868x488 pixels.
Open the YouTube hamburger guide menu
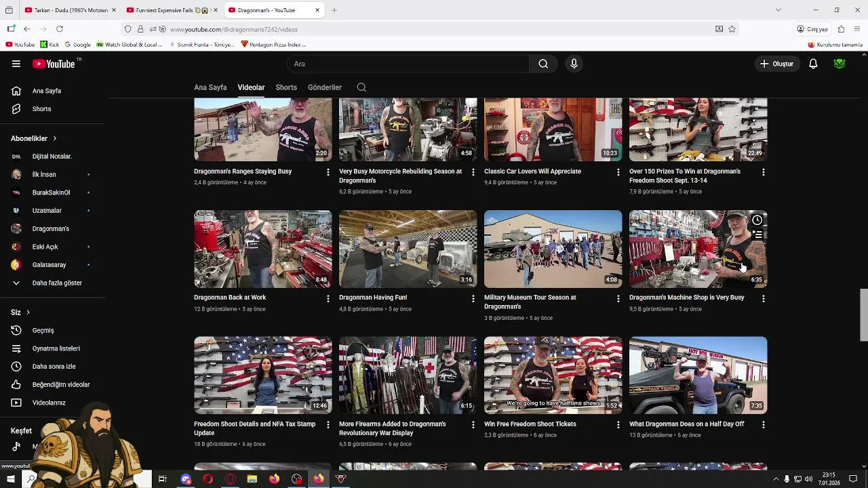tap(16, 64)
